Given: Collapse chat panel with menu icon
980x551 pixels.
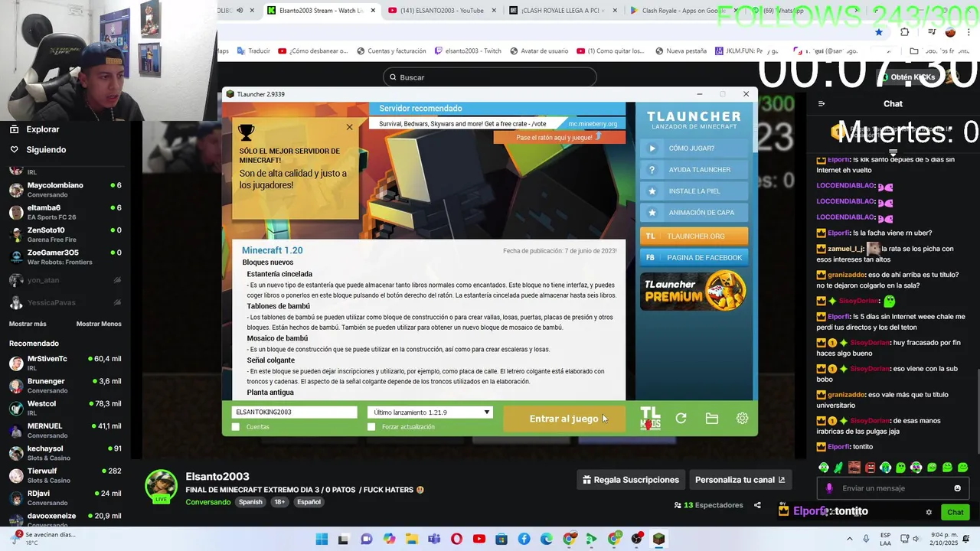Looking at the screenshot, I should click(x=822, y=103).
